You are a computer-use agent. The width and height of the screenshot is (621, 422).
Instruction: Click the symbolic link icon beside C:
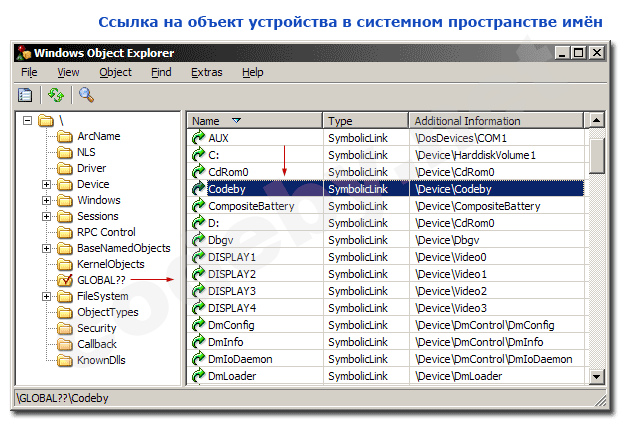[198, 154]
